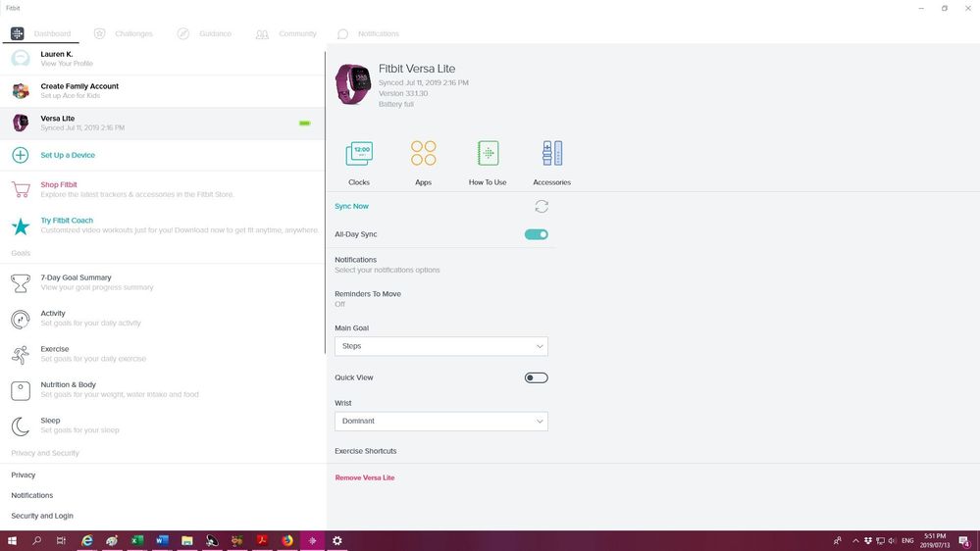The width and height of the screenshot is (980, 551).
Task: Open the Shop Fitbit link
Action: point(59,185)
